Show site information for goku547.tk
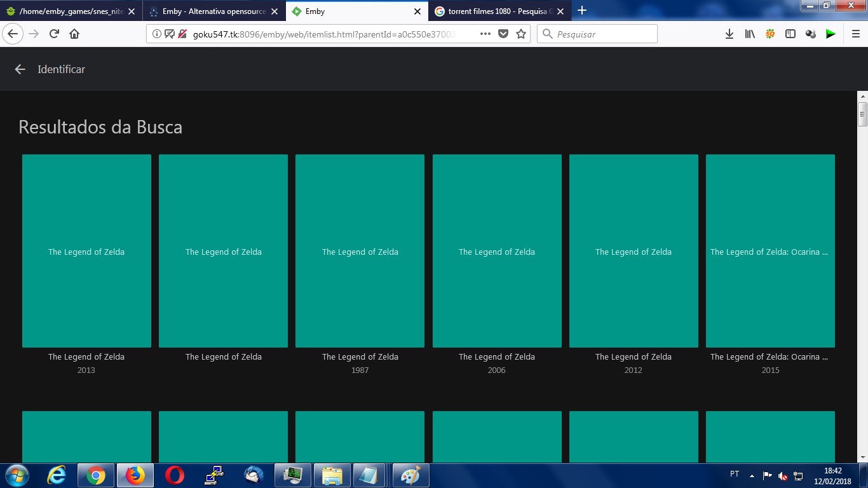 (157, 34)
